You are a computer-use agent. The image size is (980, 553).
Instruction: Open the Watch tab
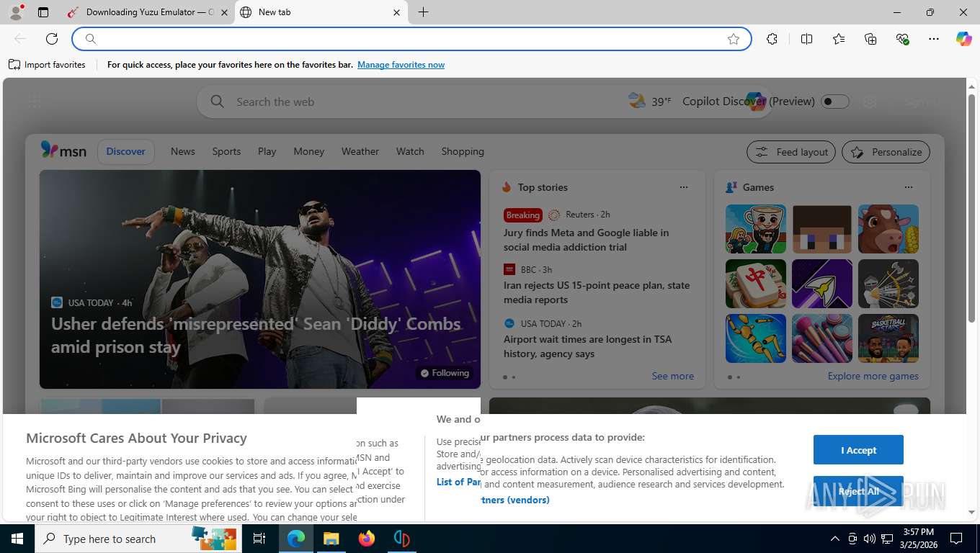[x=410, y=151]
